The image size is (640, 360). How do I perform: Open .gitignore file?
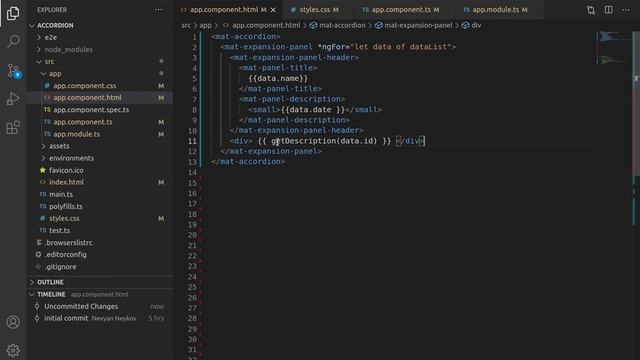pos(60,267)
